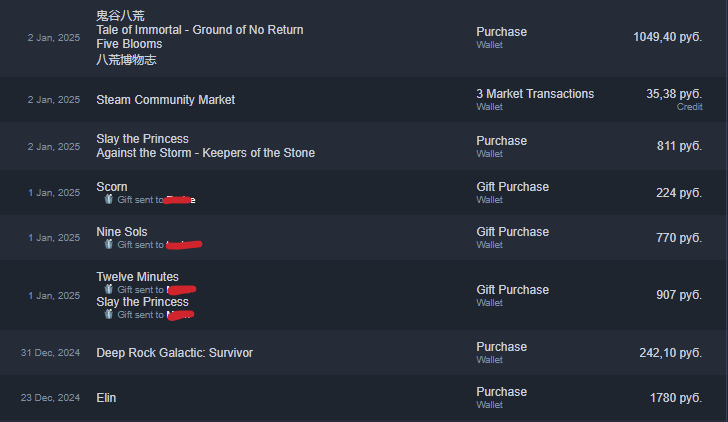Viewport: 728px width, 422px height.
Task: Open Deep Rock Galactic: Survivor transaction
Action: tap(364, 353)
